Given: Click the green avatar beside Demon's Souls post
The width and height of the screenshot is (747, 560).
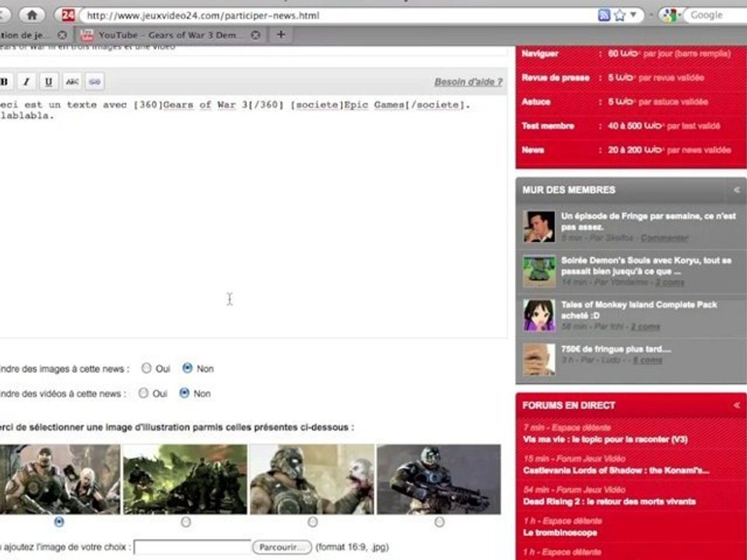Looking at the screenshot, I should coord(539,271).
